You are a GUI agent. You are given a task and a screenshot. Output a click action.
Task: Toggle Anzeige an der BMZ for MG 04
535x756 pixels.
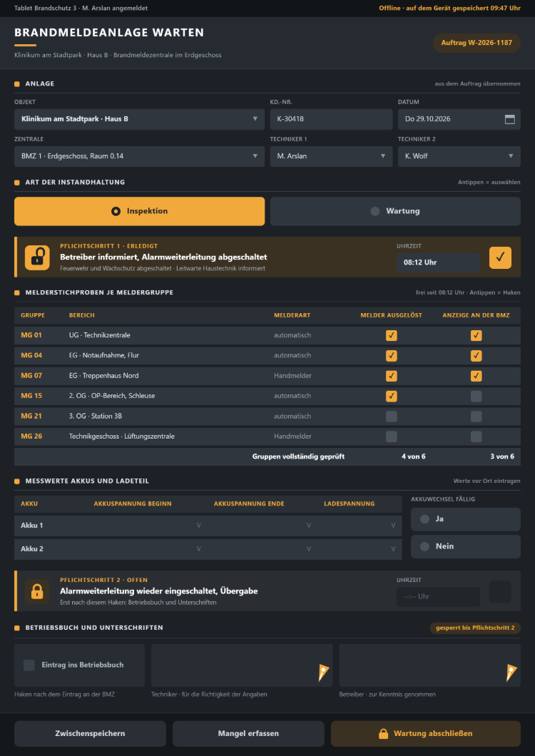[476, 356]
